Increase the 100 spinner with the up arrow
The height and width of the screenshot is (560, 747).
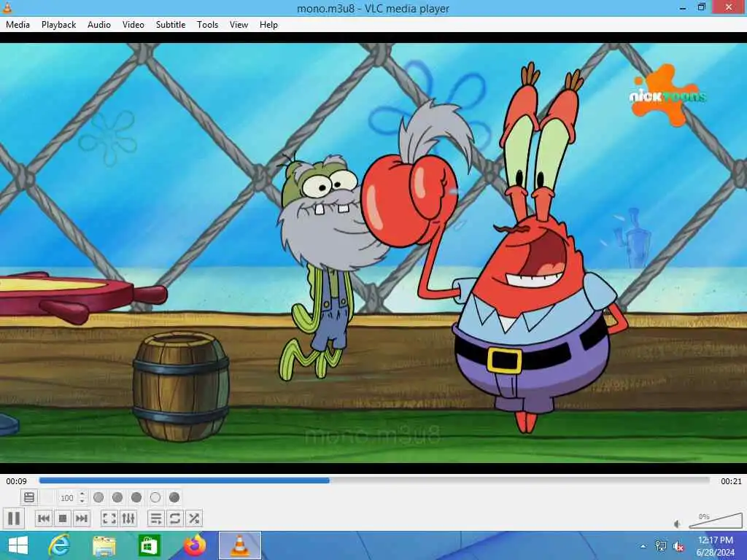[82, 494]
